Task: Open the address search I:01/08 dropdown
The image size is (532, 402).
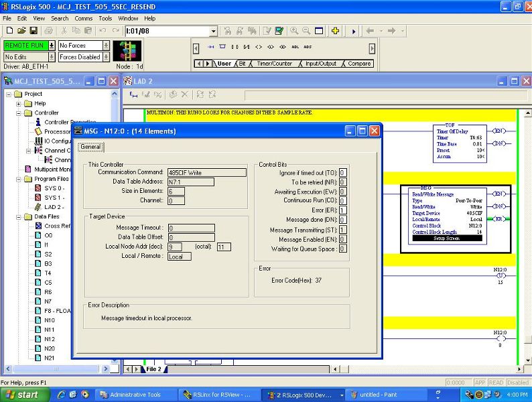Action: (214, 31)
